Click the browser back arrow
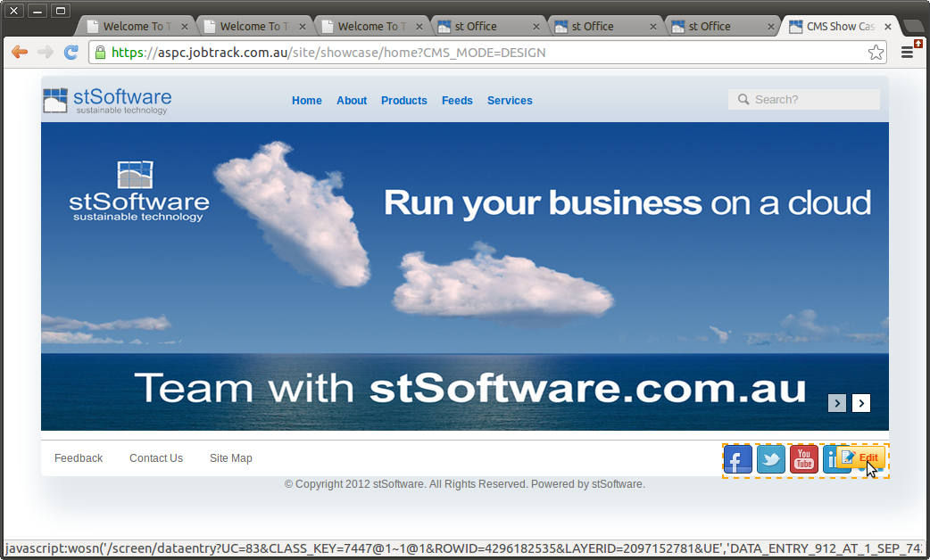The height and width of the screenshot is (560, 930). pos(20,53)
